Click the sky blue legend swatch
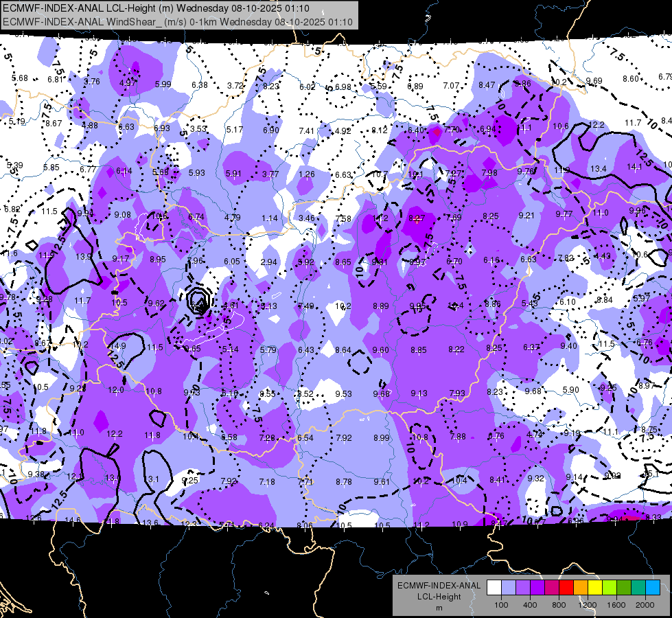 (x=653, y=588)
